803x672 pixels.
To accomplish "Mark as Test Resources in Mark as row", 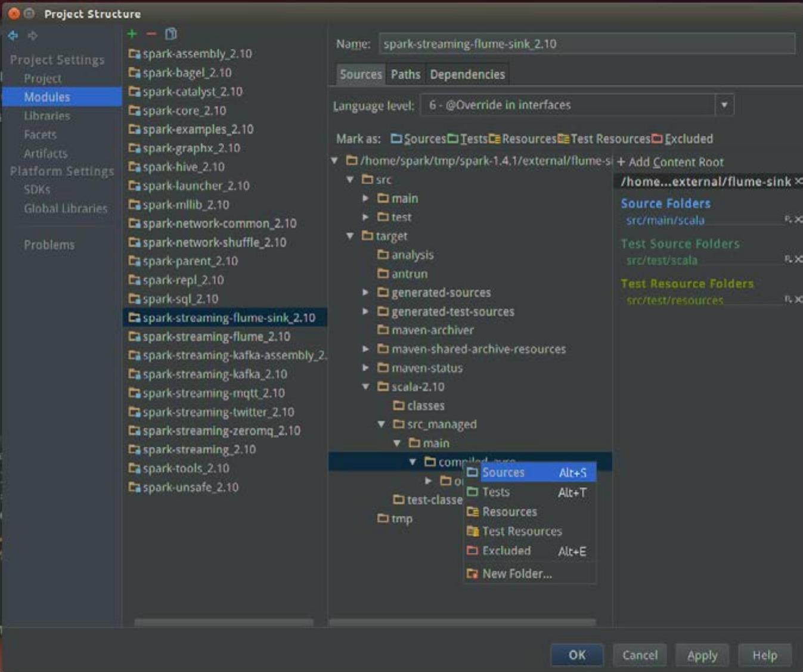I will pyautogui.click(x=604, y=139).
